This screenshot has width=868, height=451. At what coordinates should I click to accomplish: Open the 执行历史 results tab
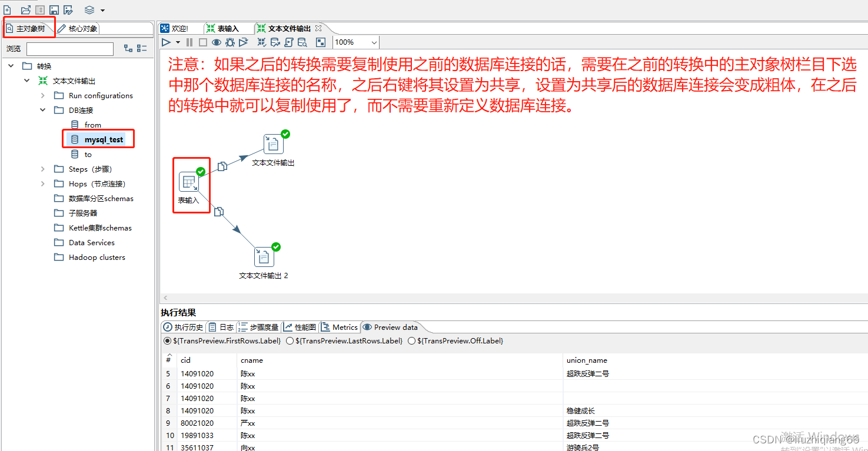183,327
